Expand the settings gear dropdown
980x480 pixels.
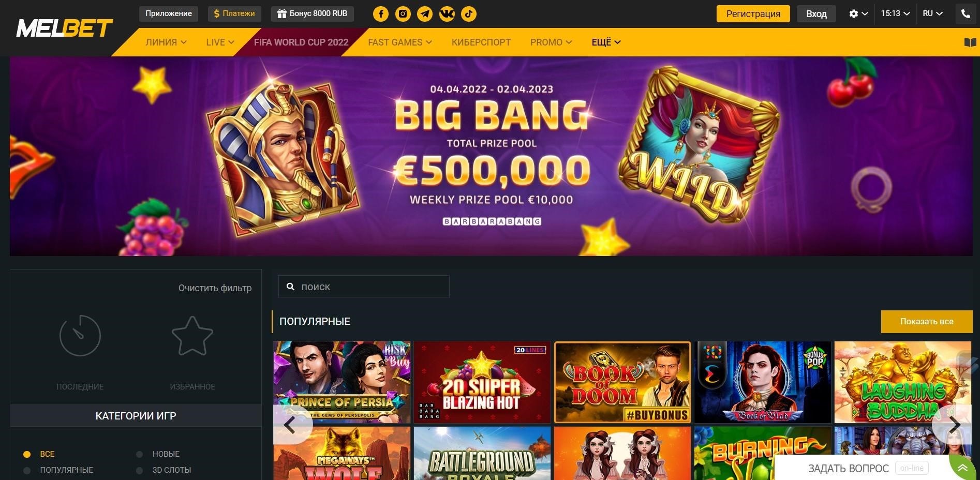pos(858,14)
